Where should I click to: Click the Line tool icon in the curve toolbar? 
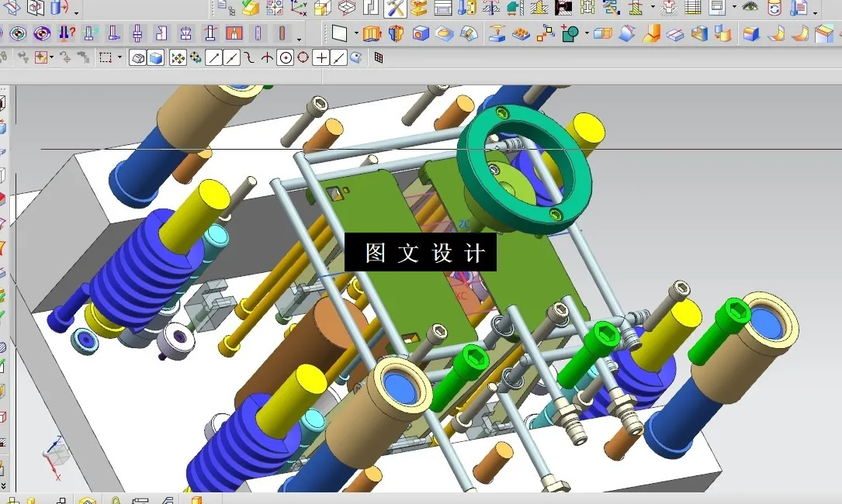(x=212, y=57)
